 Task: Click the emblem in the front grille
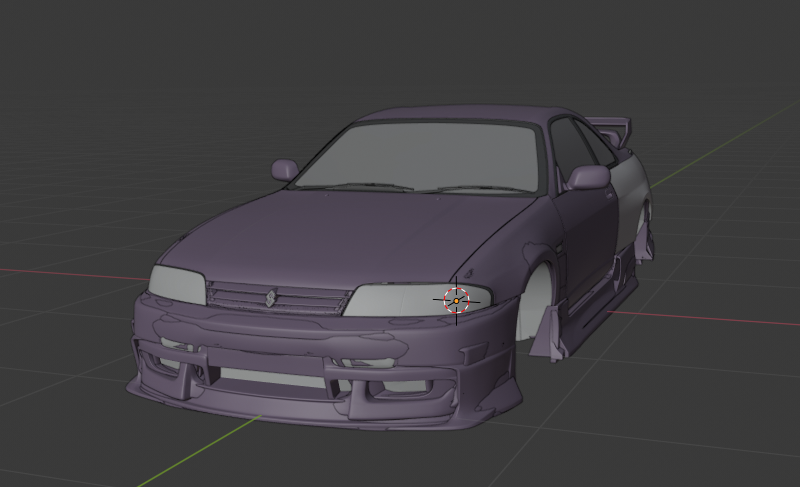click(x=270, y=298)
